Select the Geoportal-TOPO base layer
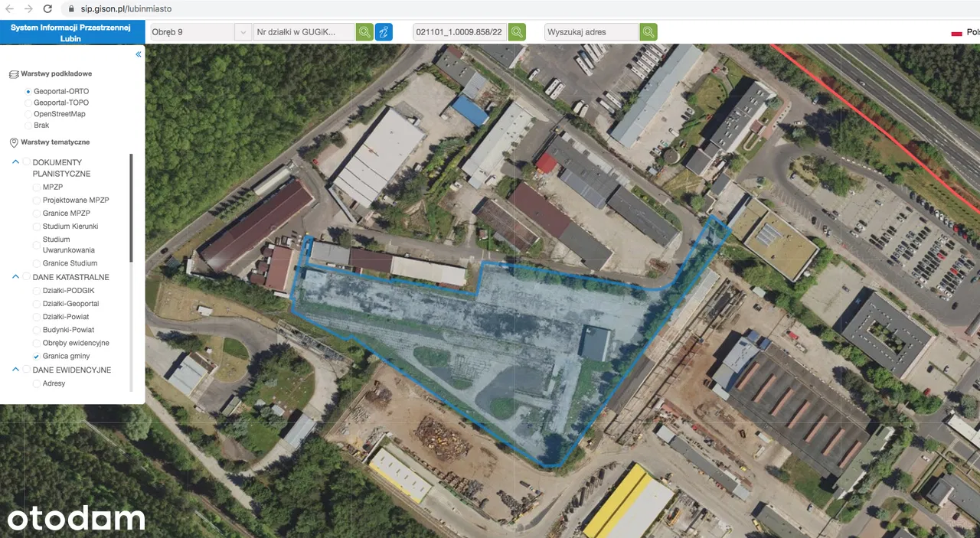Viewport: 980px width, 538px height. click(28, 103)
